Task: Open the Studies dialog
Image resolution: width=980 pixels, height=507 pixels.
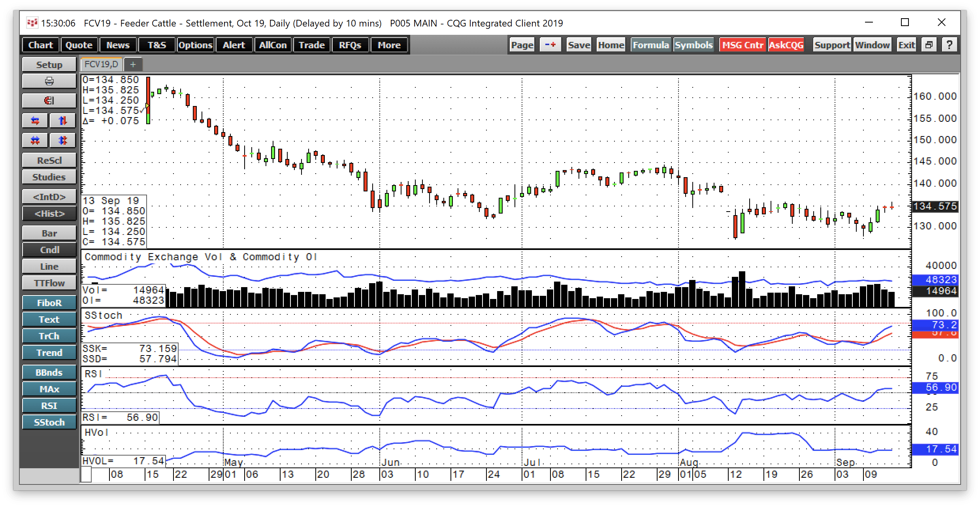Action: point(49,177)
